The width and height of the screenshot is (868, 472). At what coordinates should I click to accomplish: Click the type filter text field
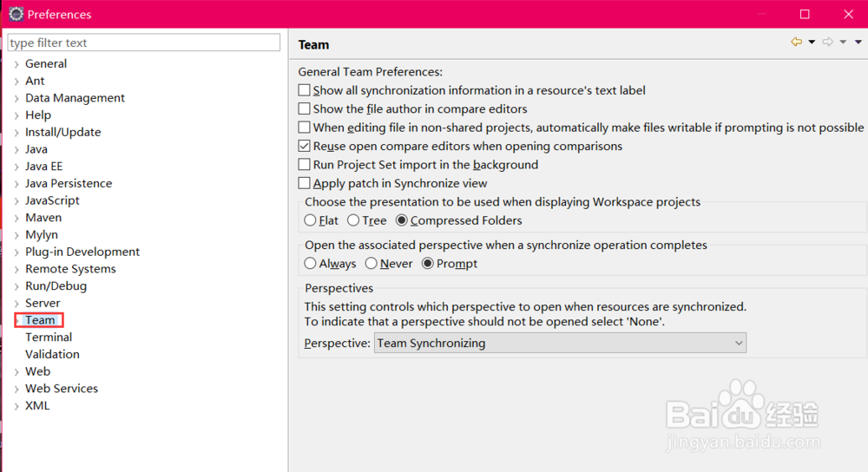[x=144, y=43]
